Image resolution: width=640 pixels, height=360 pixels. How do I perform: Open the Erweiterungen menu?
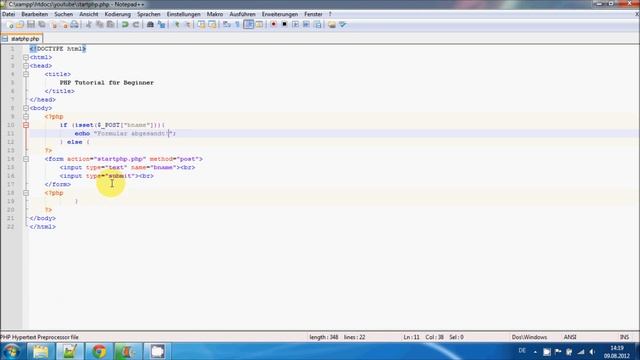coord(280,14)
